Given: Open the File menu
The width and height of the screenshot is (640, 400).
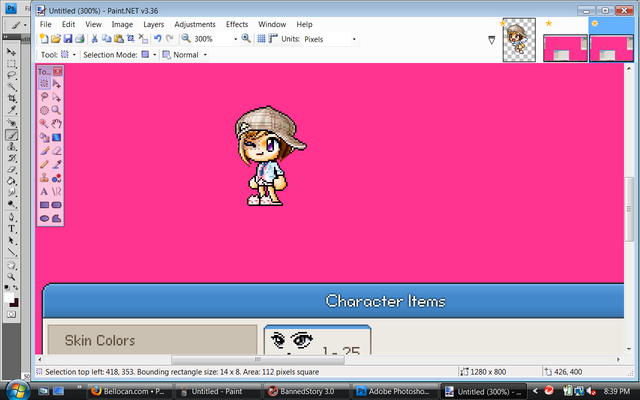Looking at the screenshot, I should pos(45,24).
